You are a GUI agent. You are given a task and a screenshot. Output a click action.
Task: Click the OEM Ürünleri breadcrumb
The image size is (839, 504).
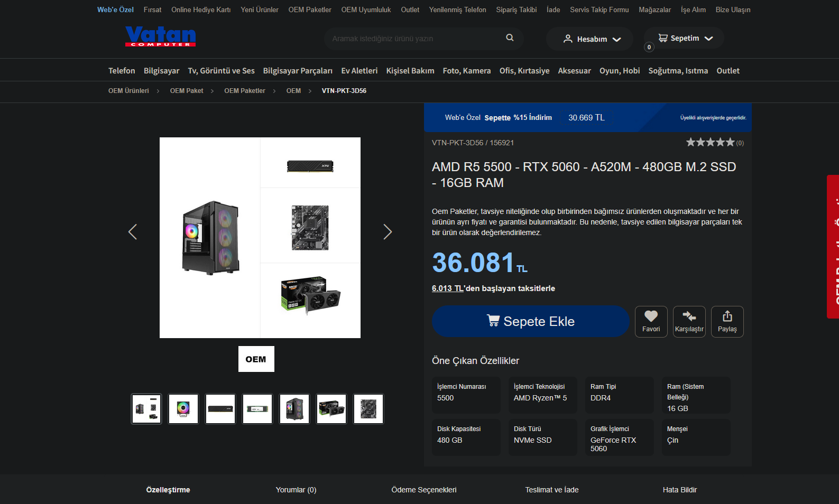coord(128,91)
